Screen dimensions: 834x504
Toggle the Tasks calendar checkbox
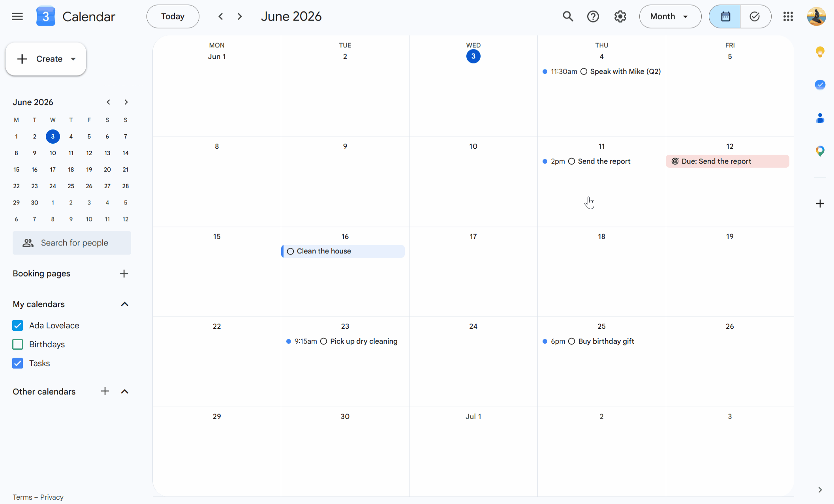coord(18,363)
